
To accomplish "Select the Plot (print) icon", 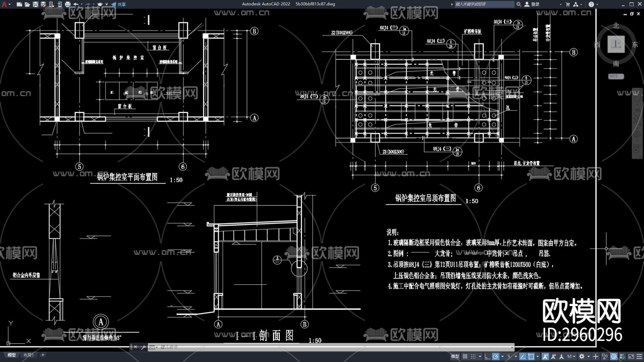I will [x=68, y=4].
